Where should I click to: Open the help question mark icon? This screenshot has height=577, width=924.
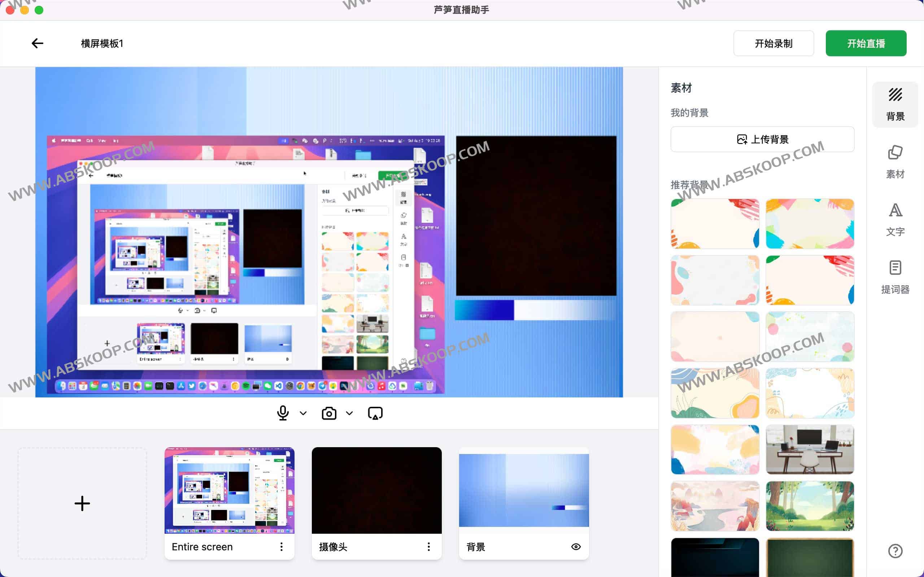pyautogui.click(x=895, y=551)
